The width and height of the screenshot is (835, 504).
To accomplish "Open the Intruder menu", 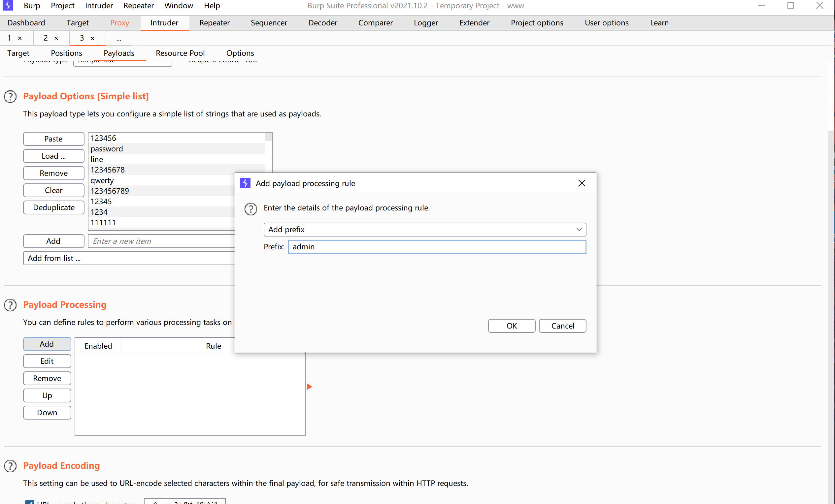I will (99, 6).
